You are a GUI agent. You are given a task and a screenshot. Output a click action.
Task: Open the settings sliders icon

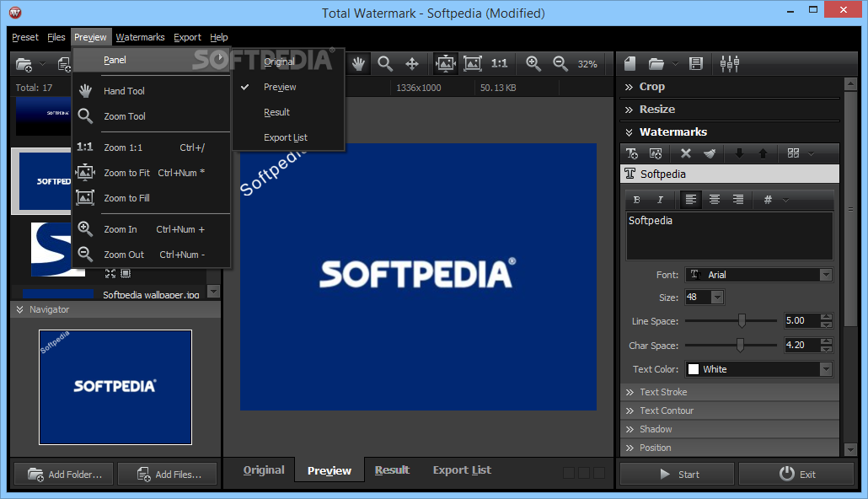click(x=729, y=64)
